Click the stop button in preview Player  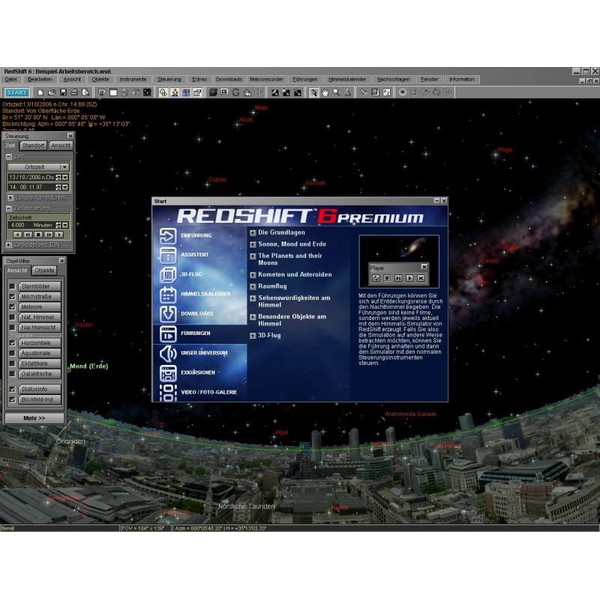[x=387, y=278]
